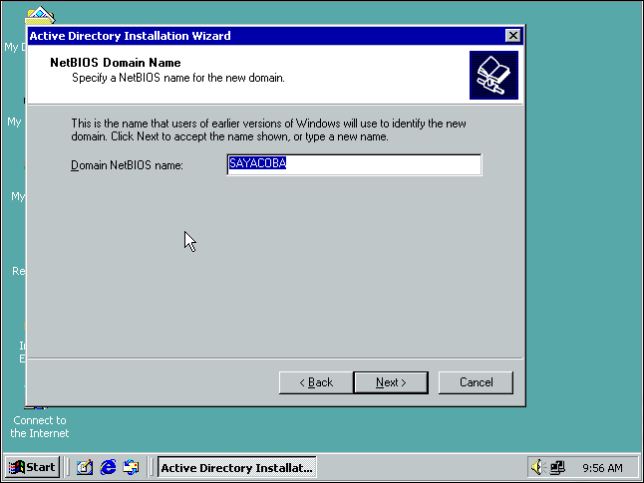644x483 pixels.
Task: Click the Domain NetBIOS name label
Action: 127,165
